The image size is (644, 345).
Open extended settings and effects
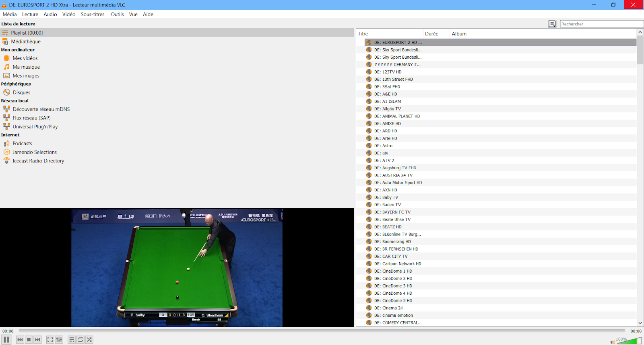[59, 340]
